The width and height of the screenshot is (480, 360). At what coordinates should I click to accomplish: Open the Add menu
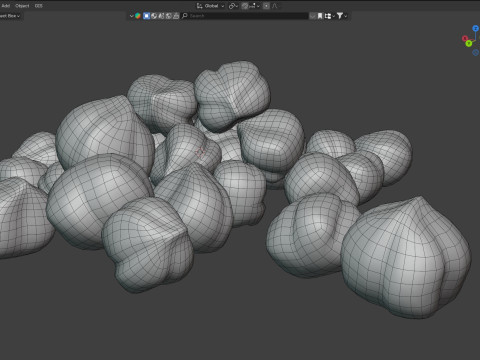click(x=6, y=6)
